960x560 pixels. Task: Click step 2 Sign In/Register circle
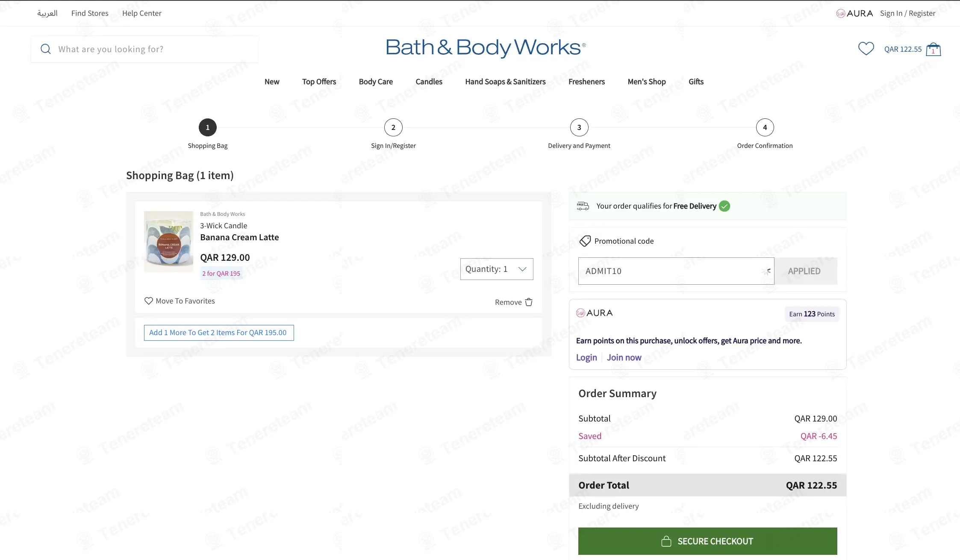pyautogui.click(x=393, y=127)
